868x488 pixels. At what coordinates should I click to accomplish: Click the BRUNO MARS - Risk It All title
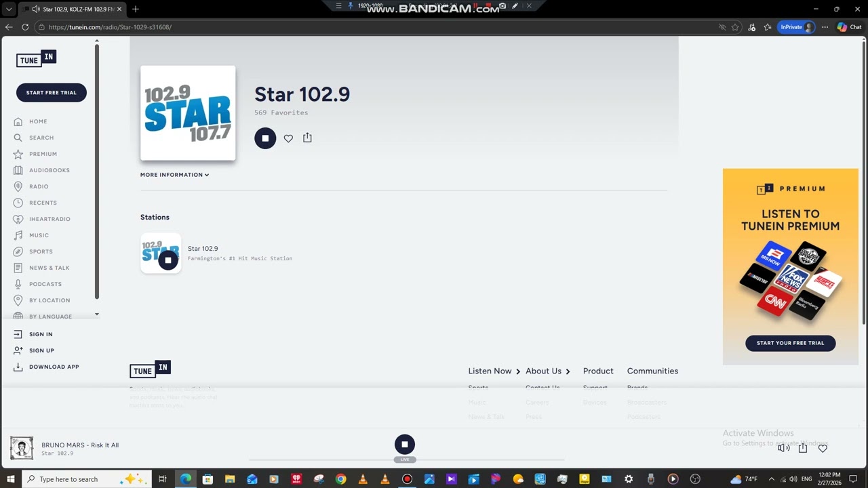[80, 445]
